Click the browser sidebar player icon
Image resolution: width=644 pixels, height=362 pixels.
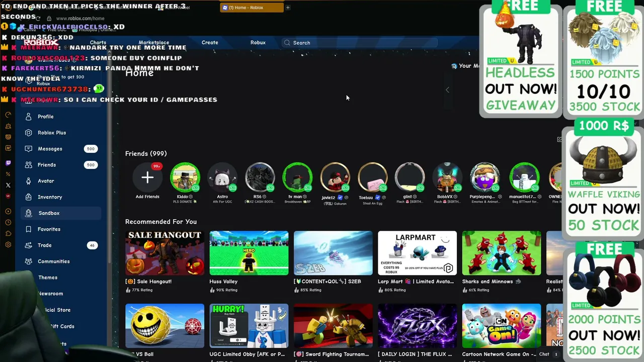point(8,211)
